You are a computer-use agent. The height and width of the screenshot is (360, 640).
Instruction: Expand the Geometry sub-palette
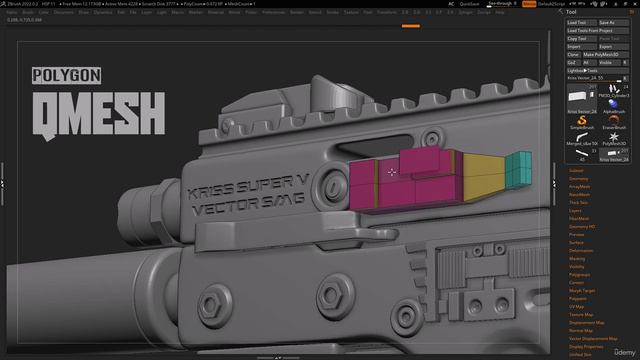tap(578, 179)
